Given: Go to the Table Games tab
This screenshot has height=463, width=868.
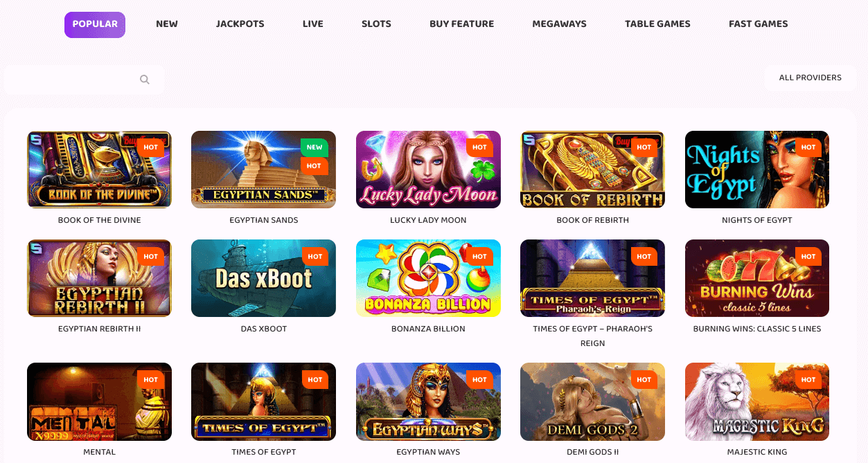Looking at the screenshot, I should [x=657, y=24].
